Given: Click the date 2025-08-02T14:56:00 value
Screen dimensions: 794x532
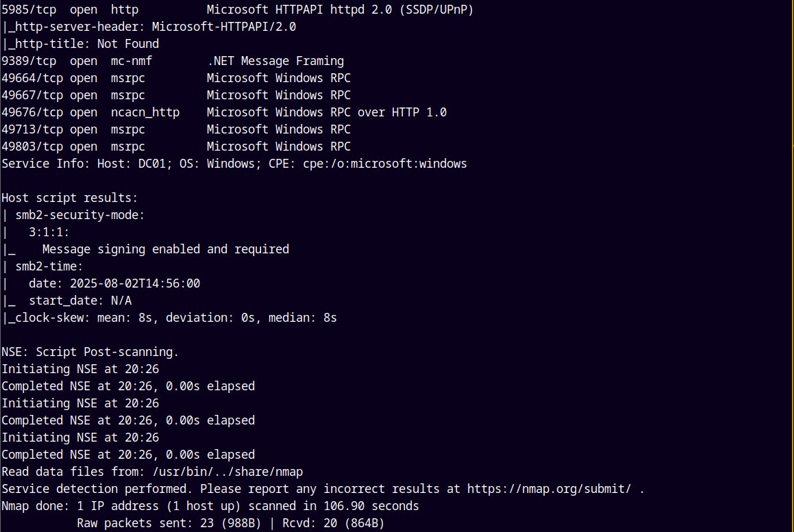Looking at the screenshot, I should coord(135,283).
